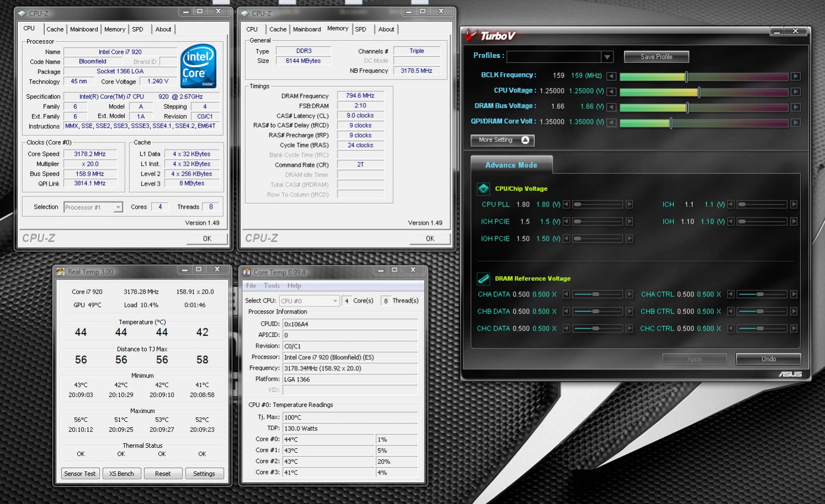825x504 pixels.
Task: Click CPU PLL voltage decrease arrow
Action: (x=566, y=204)
